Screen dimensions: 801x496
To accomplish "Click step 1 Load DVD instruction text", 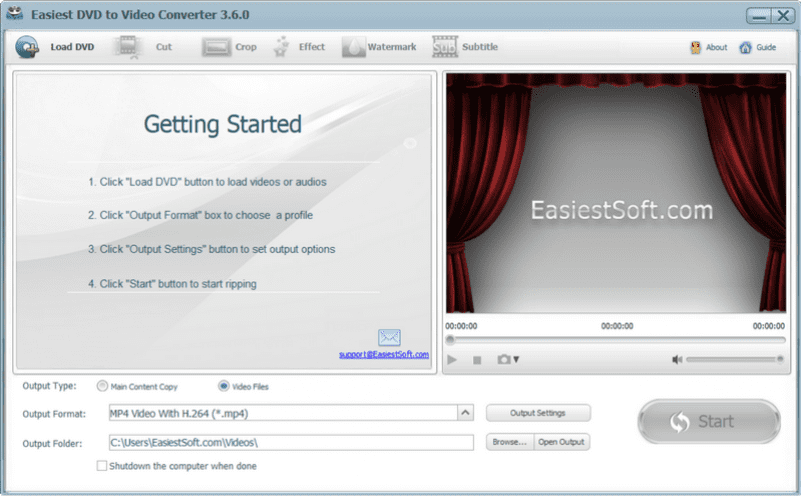I will pos(207,182).
